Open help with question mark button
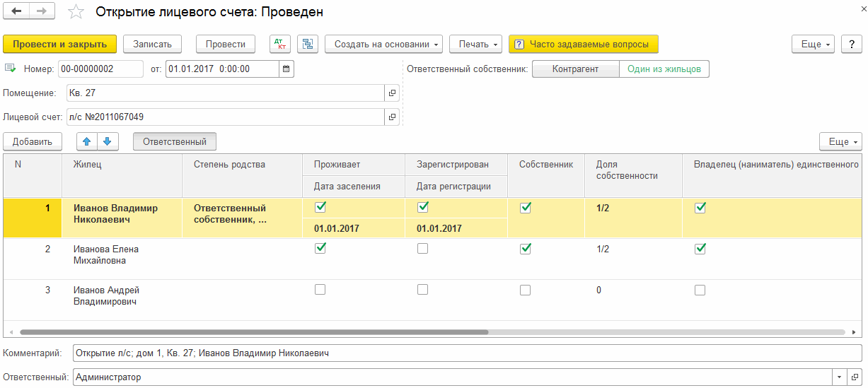The width and height of the screenshot is (868, 388). click(851, 44)
